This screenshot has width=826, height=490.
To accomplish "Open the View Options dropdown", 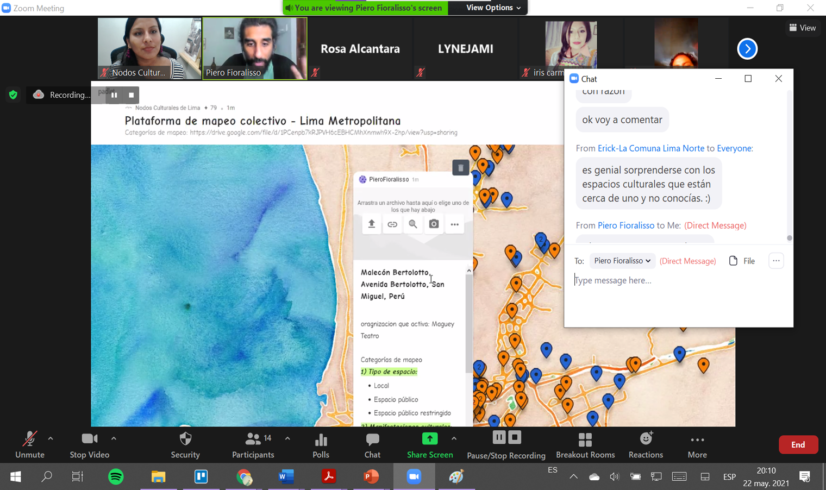I will coord(494,8).
